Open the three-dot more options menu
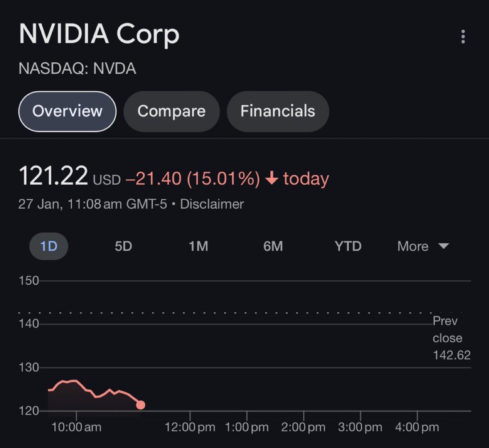 click(x=463, y=37)
